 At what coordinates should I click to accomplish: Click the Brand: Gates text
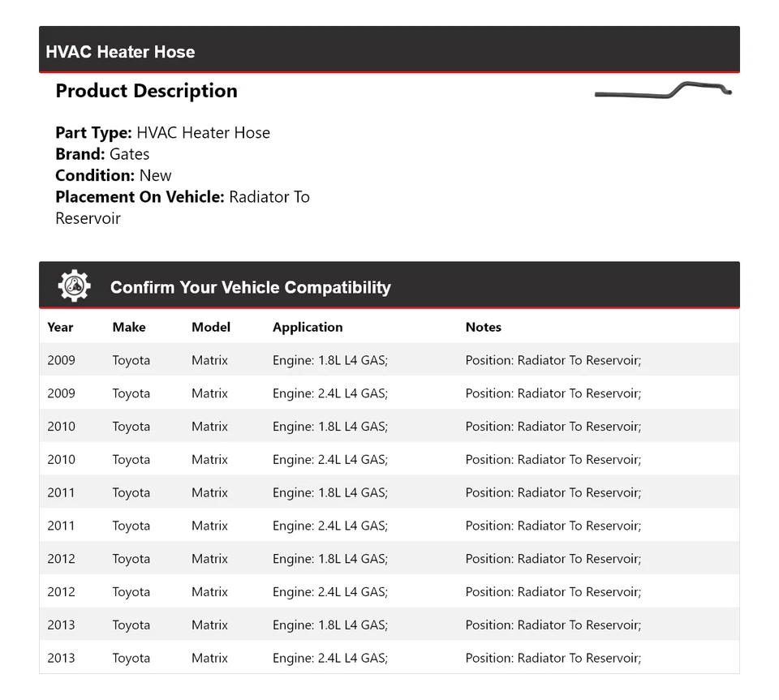[102, 154]
